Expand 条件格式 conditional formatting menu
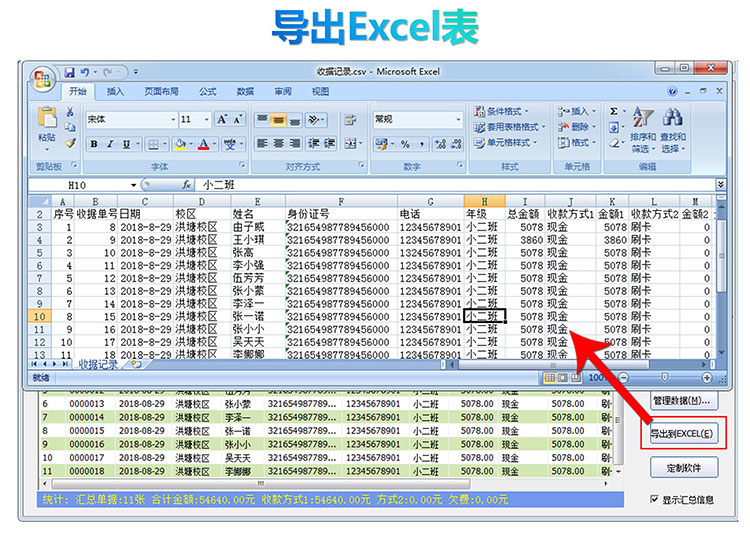750x552 pixels. click(x=501, y=111)
